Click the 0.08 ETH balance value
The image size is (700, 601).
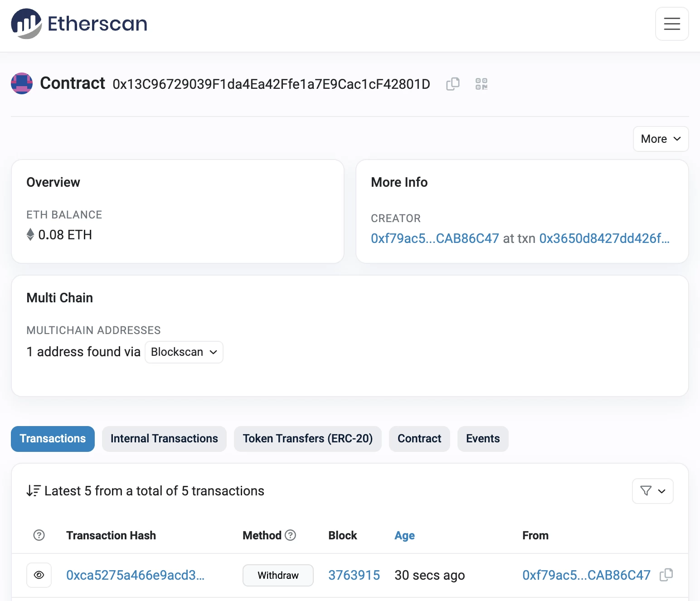(65, 235)
